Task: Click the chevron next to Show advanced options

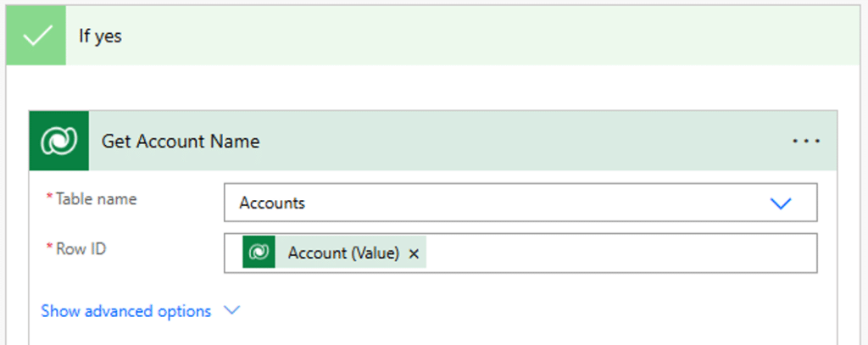Action: point(231,311)
